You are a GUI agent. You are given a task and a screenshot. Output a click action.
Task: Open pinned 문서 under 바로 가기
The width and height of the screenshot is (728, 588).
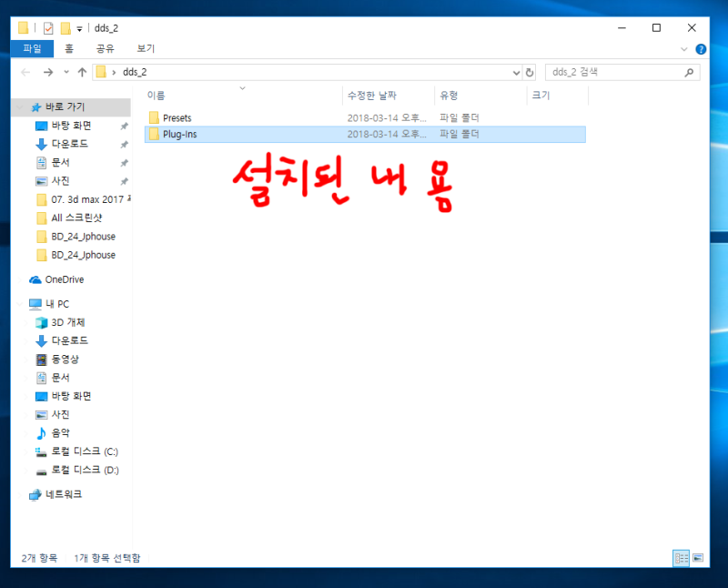(x=60, y=163)
